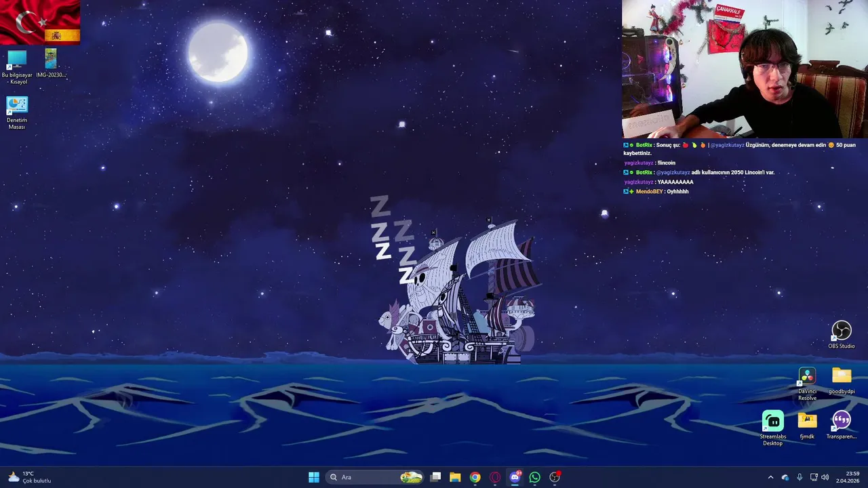The height and width of the screenshot is (488, 868).
Task: Open WhatsApp from the taskbar
Action: (535, 477)
